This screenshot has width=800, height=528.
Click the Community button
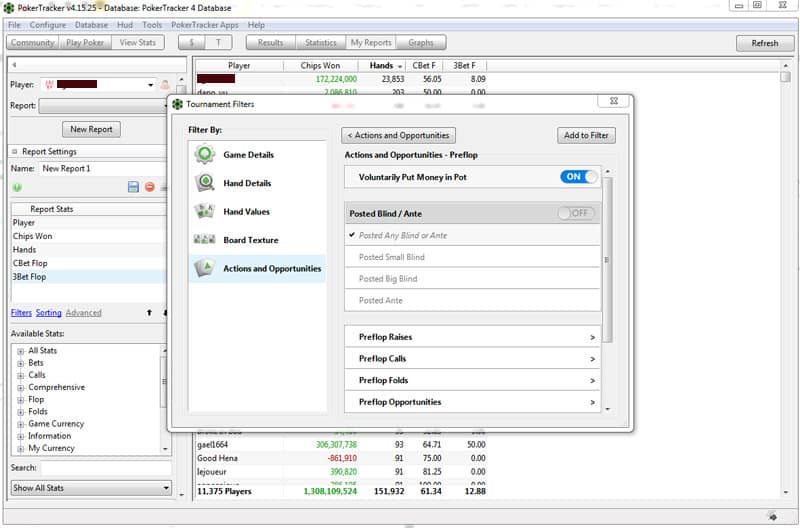tap(33, 42)
